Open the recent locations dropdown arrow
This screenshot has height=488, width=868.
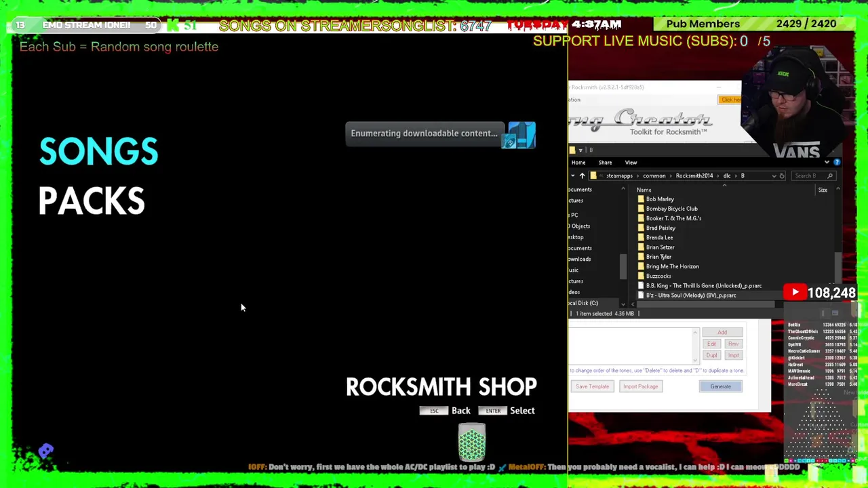572,176
